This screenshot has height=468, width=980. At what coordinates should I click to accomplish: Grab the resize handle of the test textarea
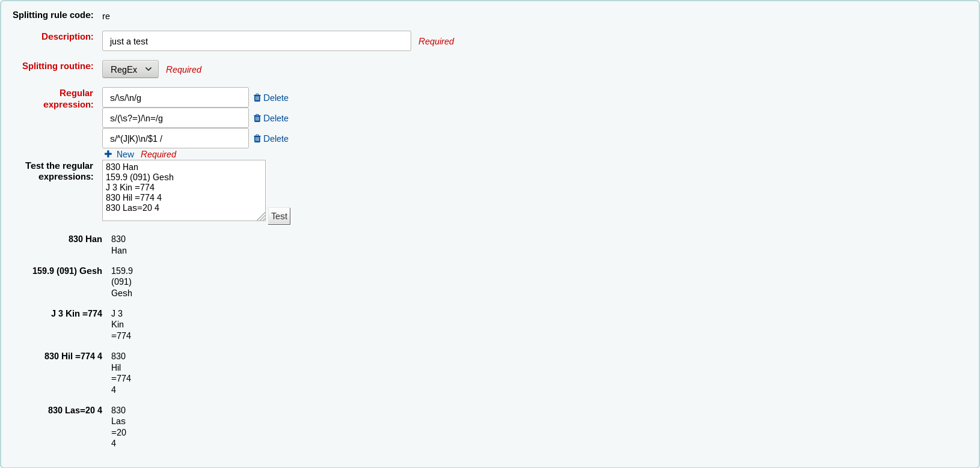[261, 217]
